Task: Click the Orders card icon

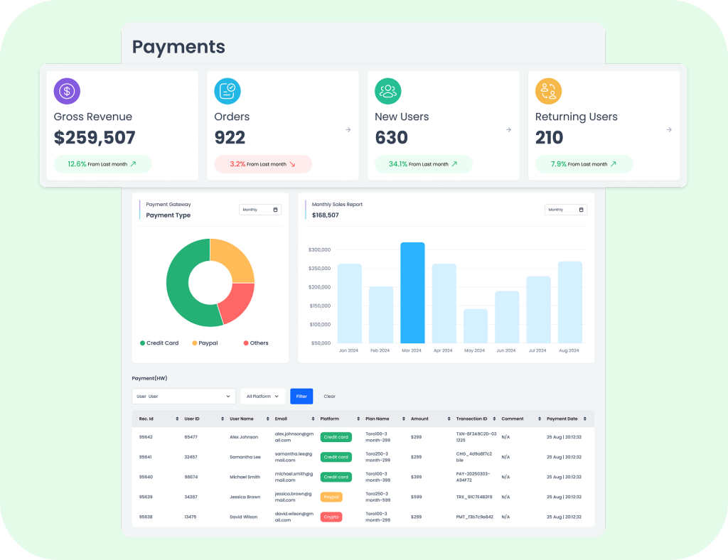Action: (x=227, y=91)
